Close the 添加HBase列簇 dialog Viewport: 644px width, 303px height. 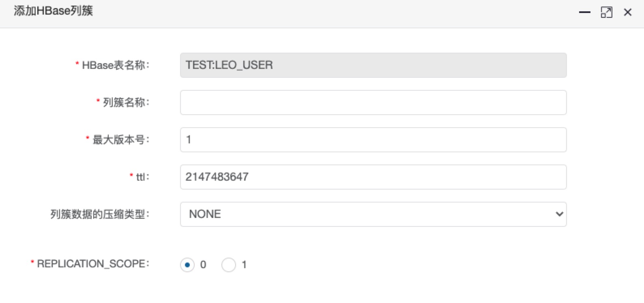(x=628, y=13)
